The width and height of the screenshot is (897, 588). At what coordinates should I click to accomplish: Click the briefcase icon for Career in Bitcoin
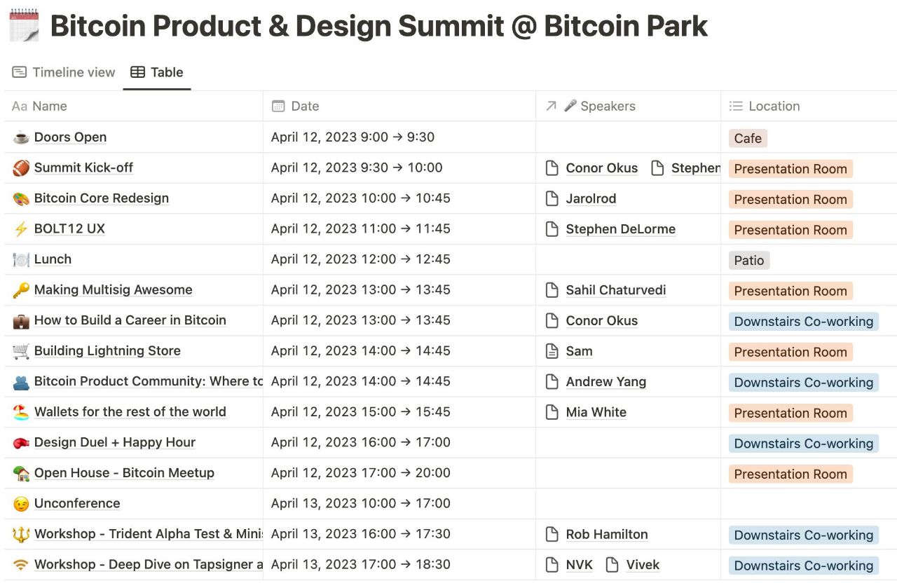coord(21,320)
